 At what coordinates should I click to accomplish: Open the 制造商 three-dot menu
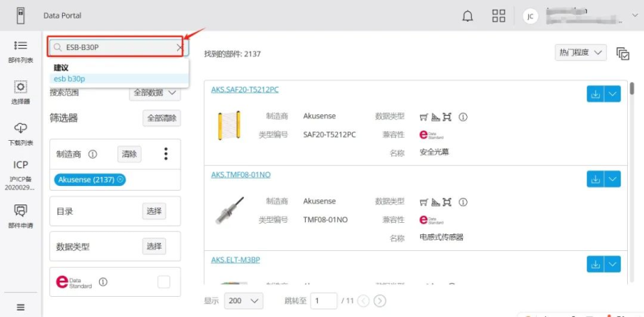coord(166,154)
